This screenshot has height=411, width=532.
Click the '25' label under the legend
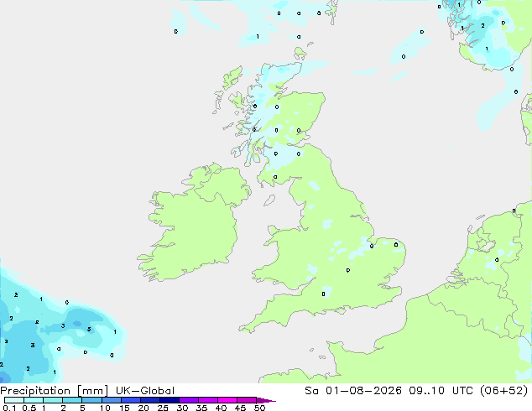pyautogui.click(x=163, y=408)
